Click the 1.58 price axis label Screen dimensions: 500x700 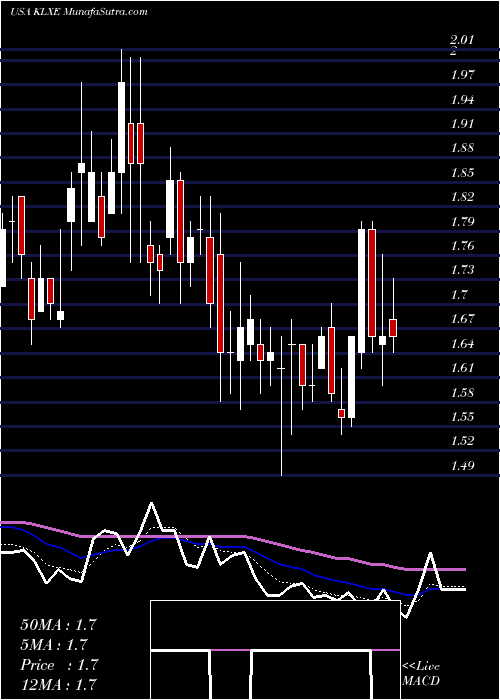pos(461,393)
